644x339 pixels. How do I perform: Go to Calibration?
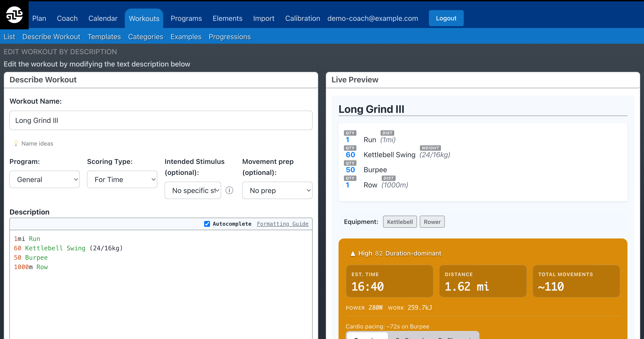click(x=303, y=18)
